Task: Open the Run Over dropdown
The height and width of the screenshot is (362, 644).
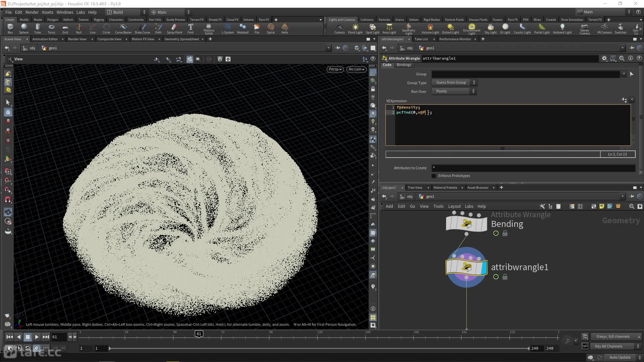Action: pyautogui.click(x=454, y=91)
